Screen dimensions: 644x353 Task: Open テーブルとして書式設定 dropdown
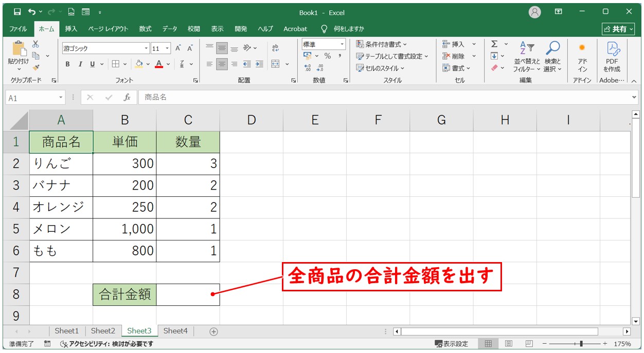[x=392, y=56]
